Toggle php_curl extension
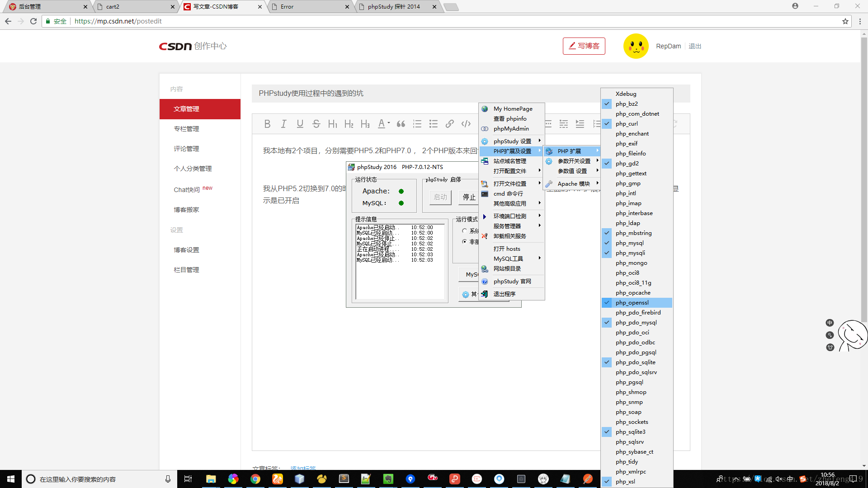 click(637, 123)
